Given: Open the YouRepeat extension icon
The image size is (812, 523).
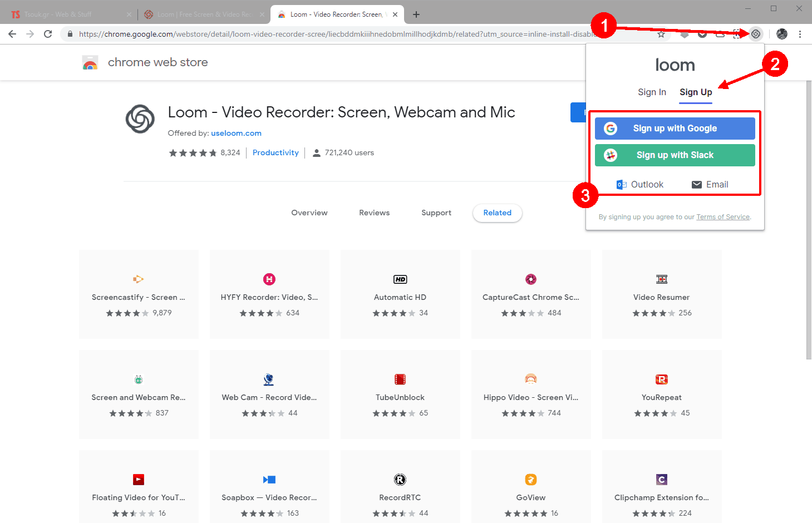Looking at the screenshot, I should 662,379.
